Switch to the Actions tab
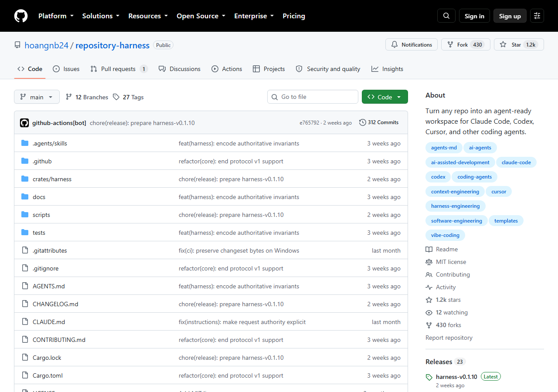The width and height of the screenshot is (558, 392). (227, 69)
